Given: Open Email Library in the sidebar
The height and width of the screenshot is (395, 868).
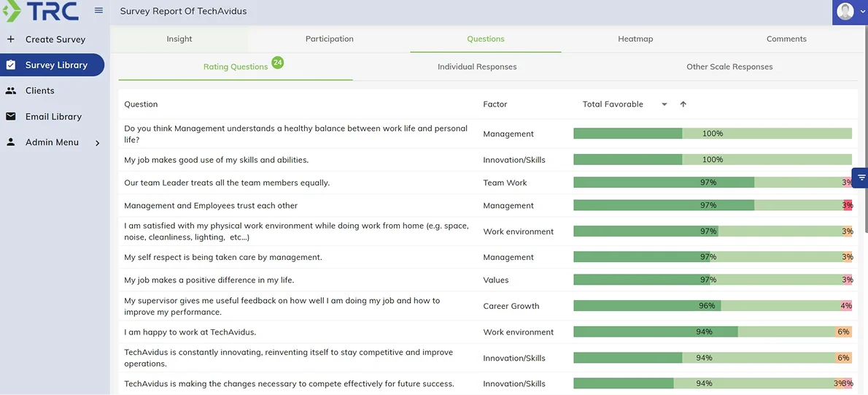Looking at the screenshot, I should (53, 116).
